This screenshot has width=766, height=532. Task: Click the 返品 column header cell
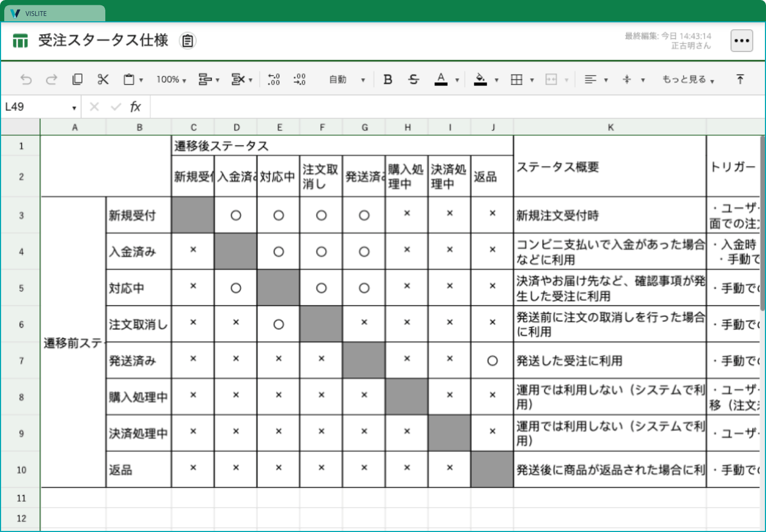(492, 177)
